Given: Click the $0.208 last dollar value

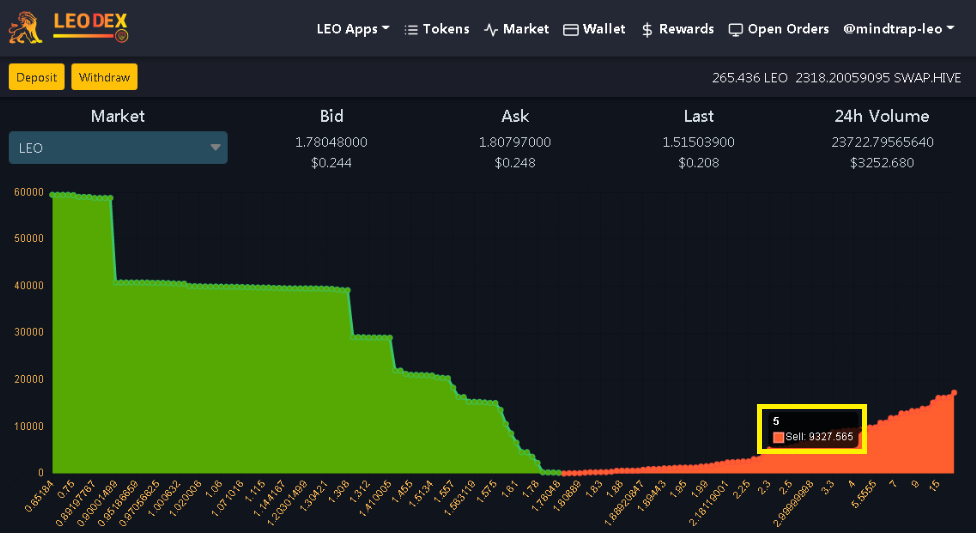Looking at the screenshot, I should [698, 163].
